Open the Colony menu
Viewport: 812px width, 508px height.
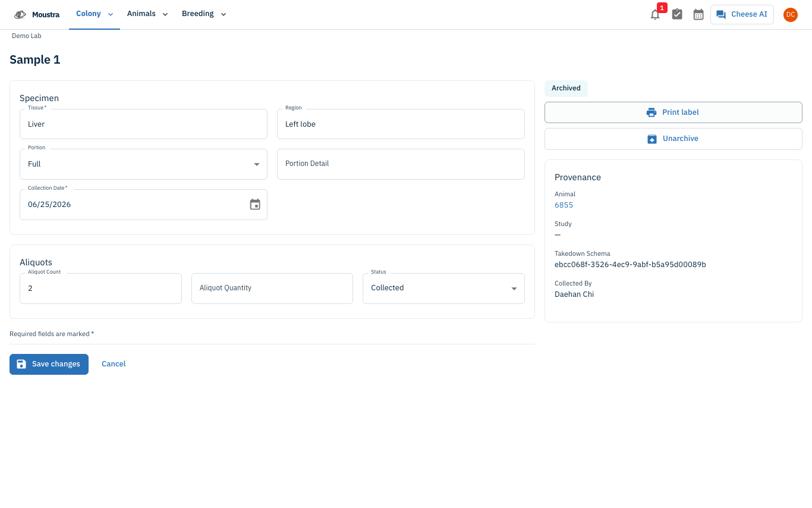[x=95, y=14]
